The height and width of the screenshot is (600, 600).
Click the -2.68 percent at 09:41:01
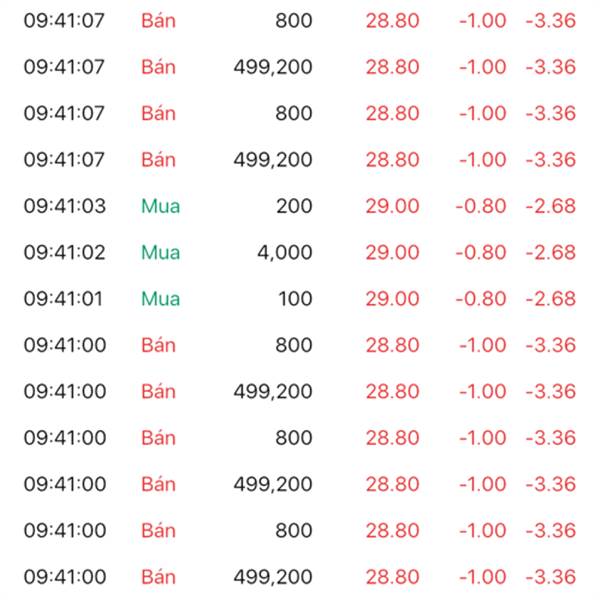[x=550, y=299]
